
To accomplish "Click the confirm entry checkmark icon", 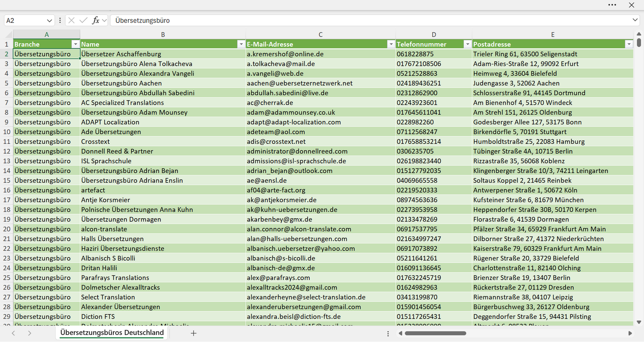I will click(83, 20).
